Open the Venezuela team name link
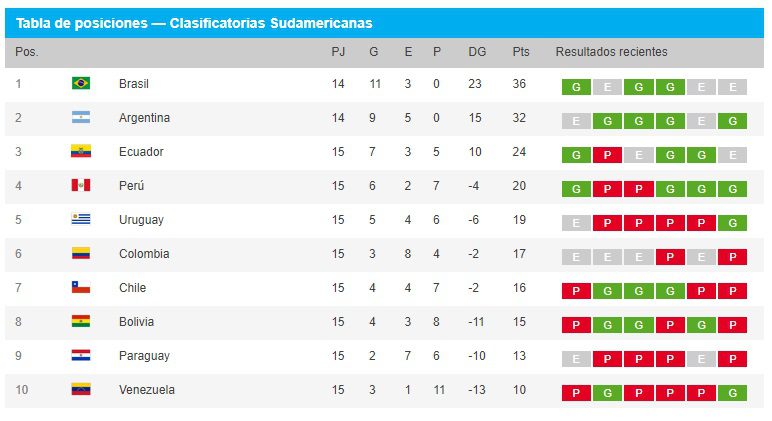Viewport: 772px width, 421px height. 146,390
